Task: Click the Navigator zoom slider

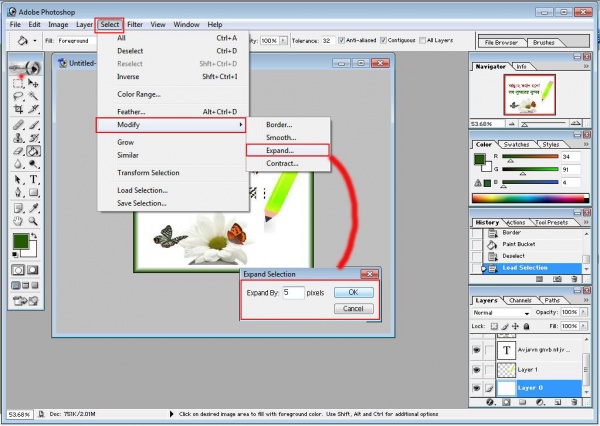Action: 543,124
